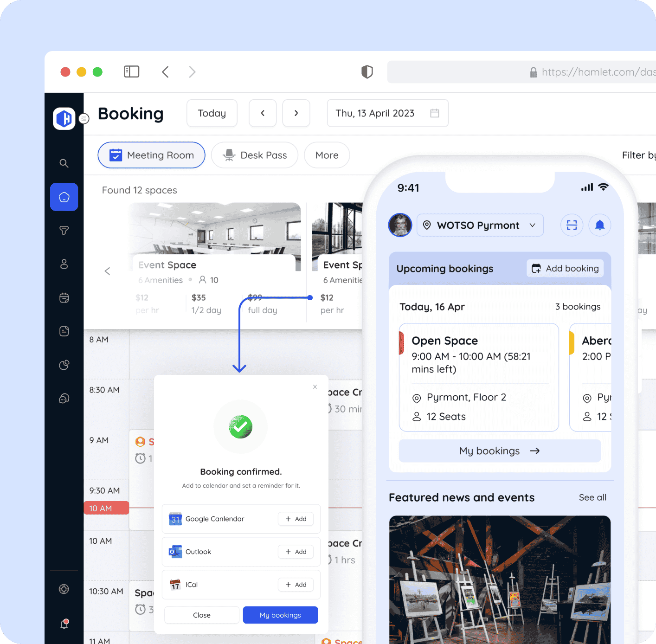Add the booking to Google Canlendar
This screenshot has height=644, width=656.
pyautogui.click(x=296, y=519)
